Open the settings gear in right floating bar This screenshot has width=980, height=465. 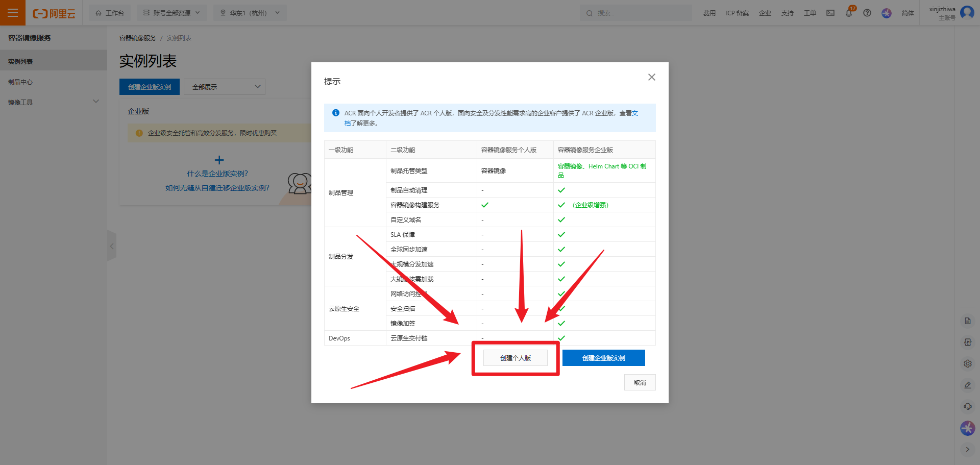tap(968, 364)
